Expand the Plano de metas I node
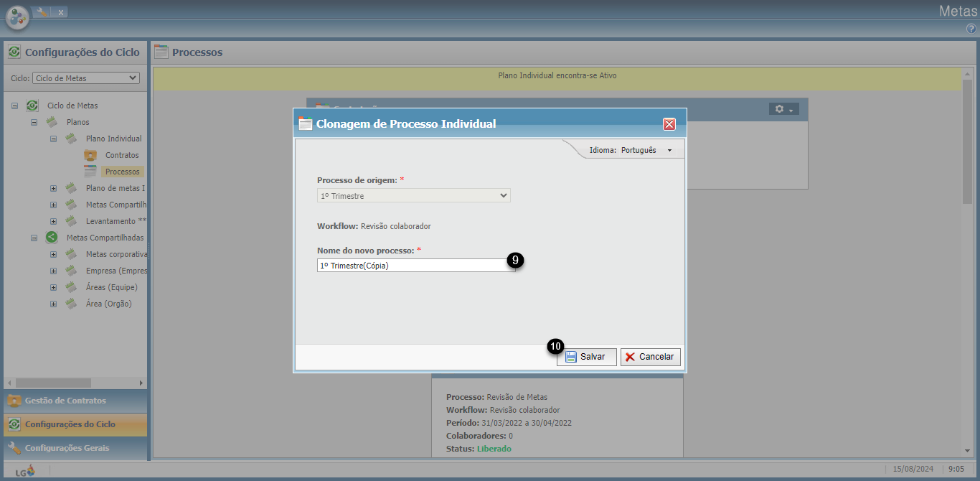Screen dimensions: 980x481 pyautogui.click(x=53, y=188)
